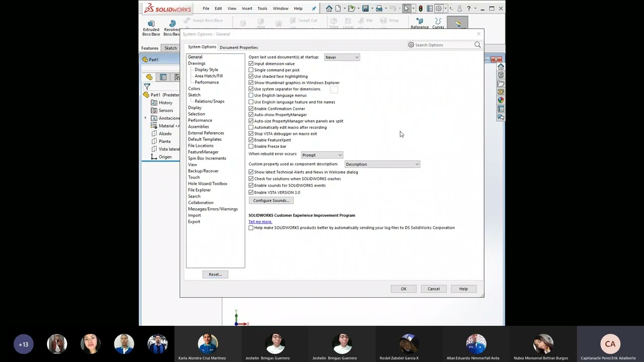Select the Revolved Boss/Base tool
Screen dimensions: 644x362
coord(172,28)
